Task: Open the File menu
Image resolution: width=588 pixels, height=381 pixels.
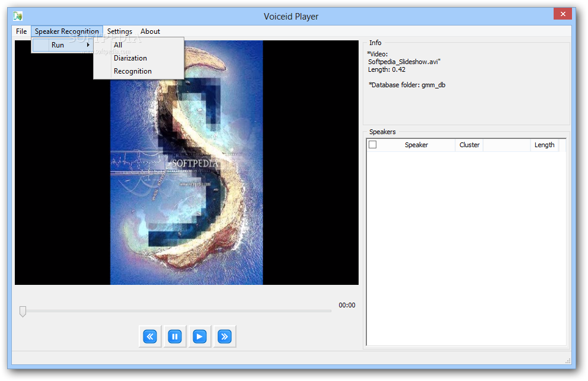Action: 21,31
